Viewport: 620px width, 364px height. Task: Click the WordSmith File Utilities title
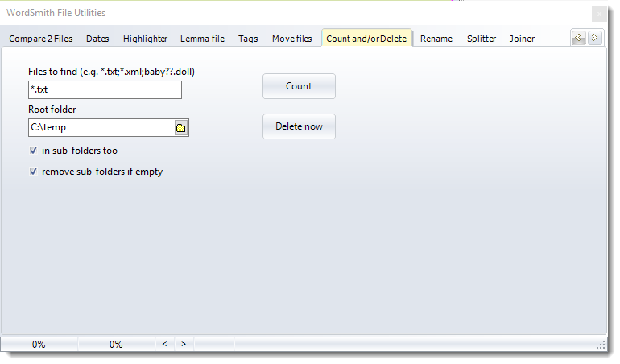coord(56,13)
